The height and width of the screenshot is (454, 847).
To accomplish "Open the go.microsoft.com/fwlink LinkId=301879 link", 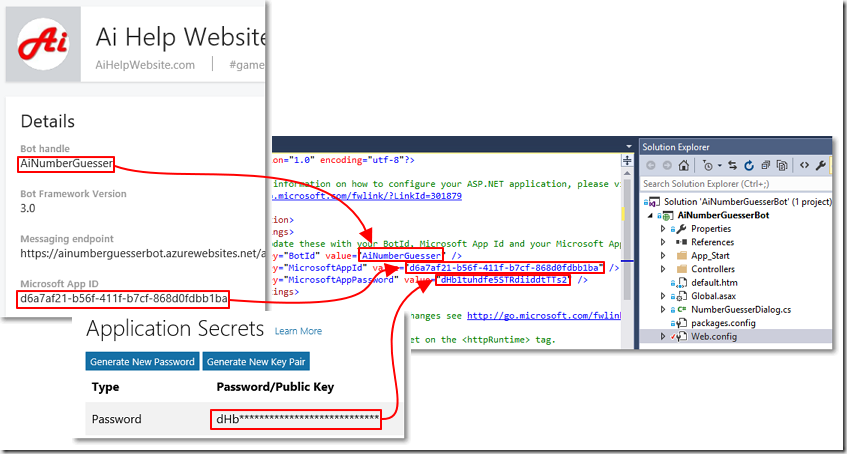I will (367, 197).
